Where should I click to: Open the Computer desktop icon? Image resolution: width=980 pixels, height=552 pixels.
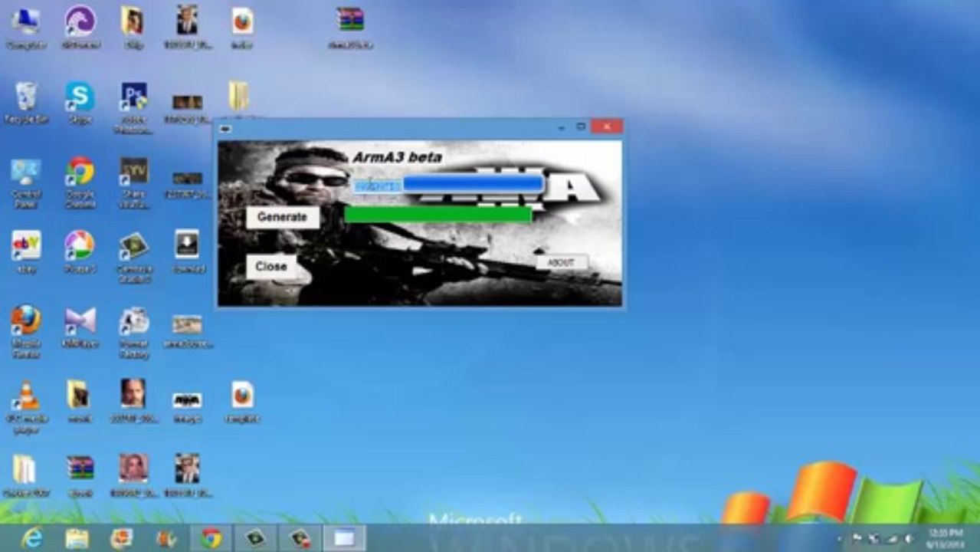tap(25, 27)
